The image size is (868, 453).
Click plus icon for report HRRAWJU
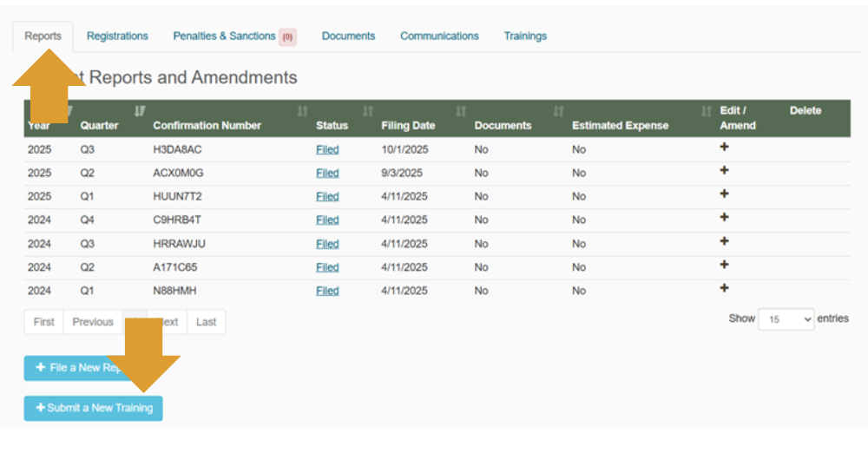click(x=724, y=241)
